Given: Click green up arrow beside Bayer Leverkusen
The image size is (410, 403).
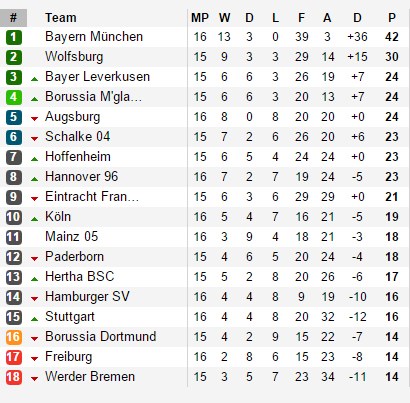Looking at the screenshot, I should click(x=34, y=79).
